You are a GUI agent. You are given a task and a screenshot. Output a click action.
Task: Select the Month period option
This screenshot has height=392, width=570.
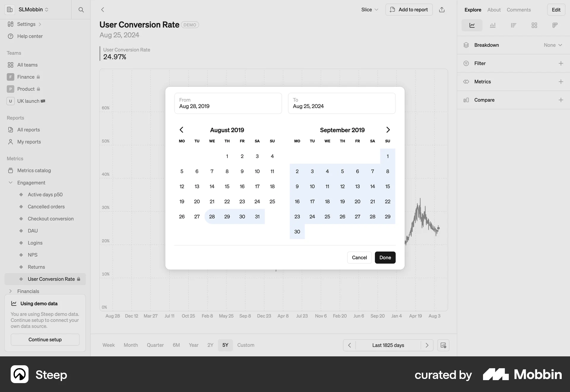tap(131, 345)
